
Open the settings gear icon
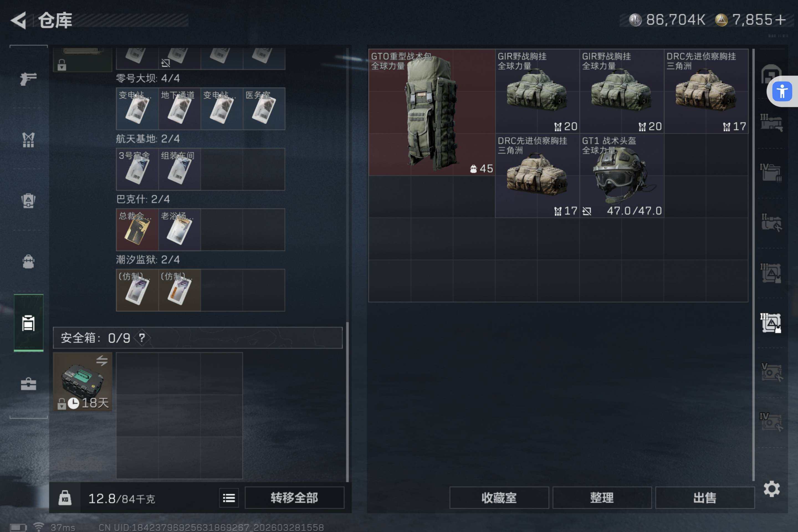pyautogui.click(x=771, y=489)
